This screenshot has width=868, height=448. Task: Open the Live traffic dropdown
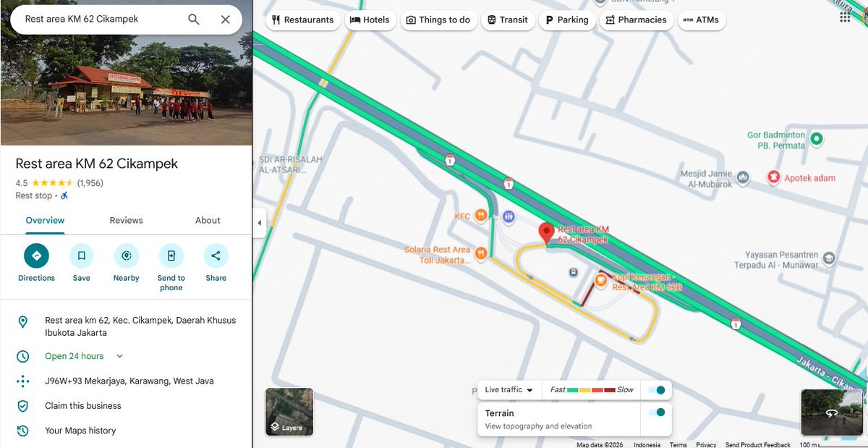[x=509, y=390]
